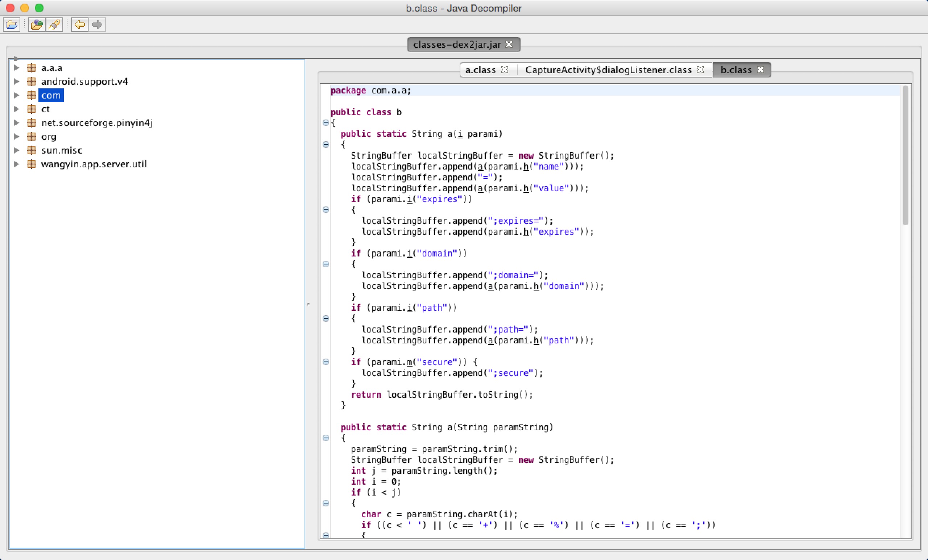Click the underlined m method before "secure"
928x560 pixels.
coord(409,362)
